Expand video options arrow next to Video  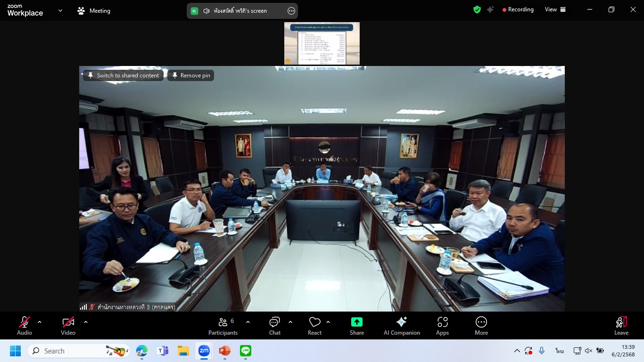86,322
